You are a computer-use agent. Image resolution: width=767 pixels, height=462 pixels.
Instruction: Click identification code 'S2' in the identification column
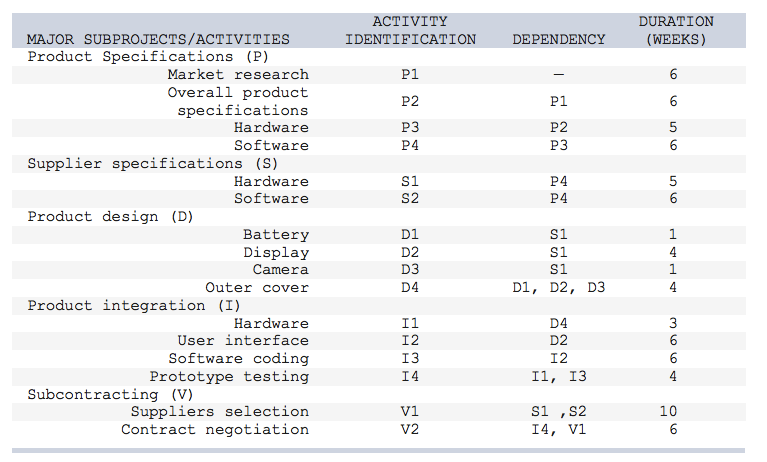tap(410, 199)
